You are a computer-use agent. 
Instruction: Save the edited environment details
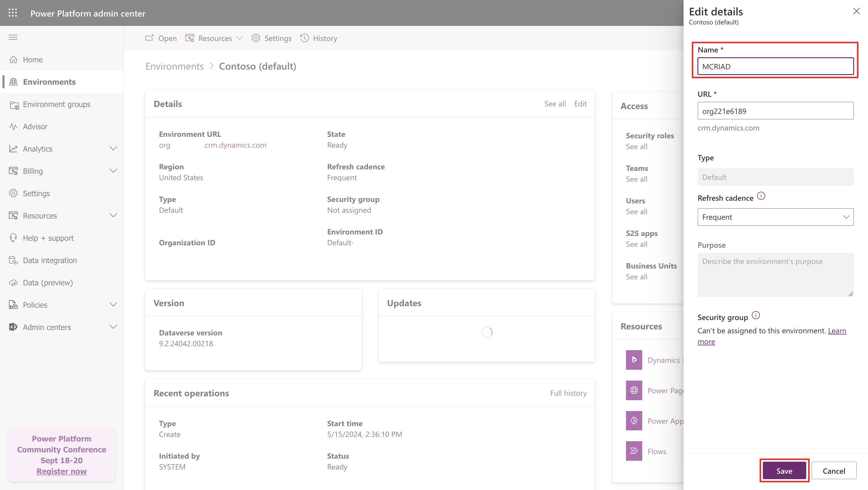point(784,471)
